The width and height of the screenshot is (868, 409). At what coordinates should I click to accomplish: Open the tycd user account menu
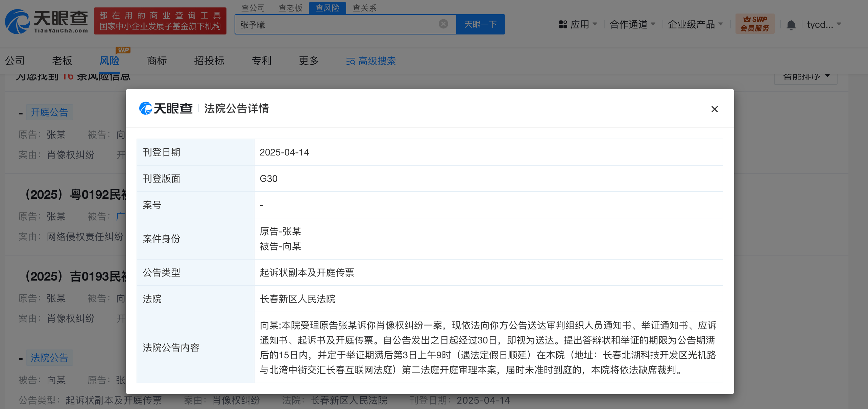[823, 25]
